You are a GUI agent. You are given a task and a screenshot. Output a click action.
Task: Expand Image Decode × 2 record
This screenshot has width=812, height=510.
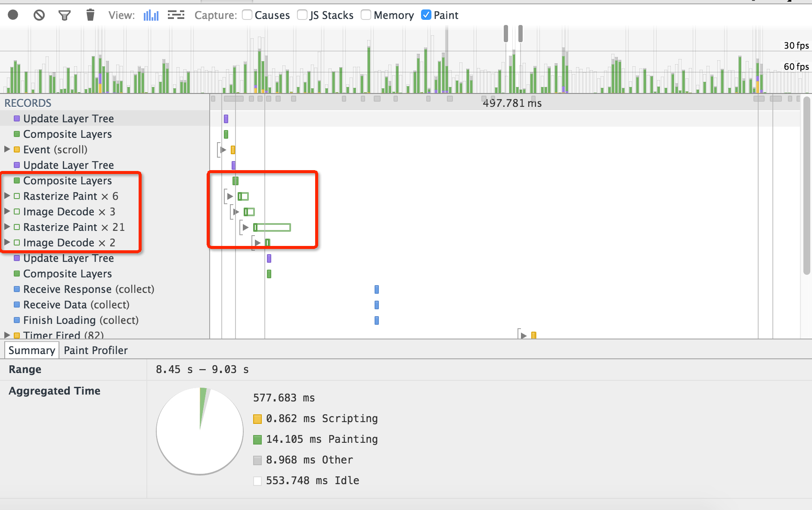tap(7, 242)
